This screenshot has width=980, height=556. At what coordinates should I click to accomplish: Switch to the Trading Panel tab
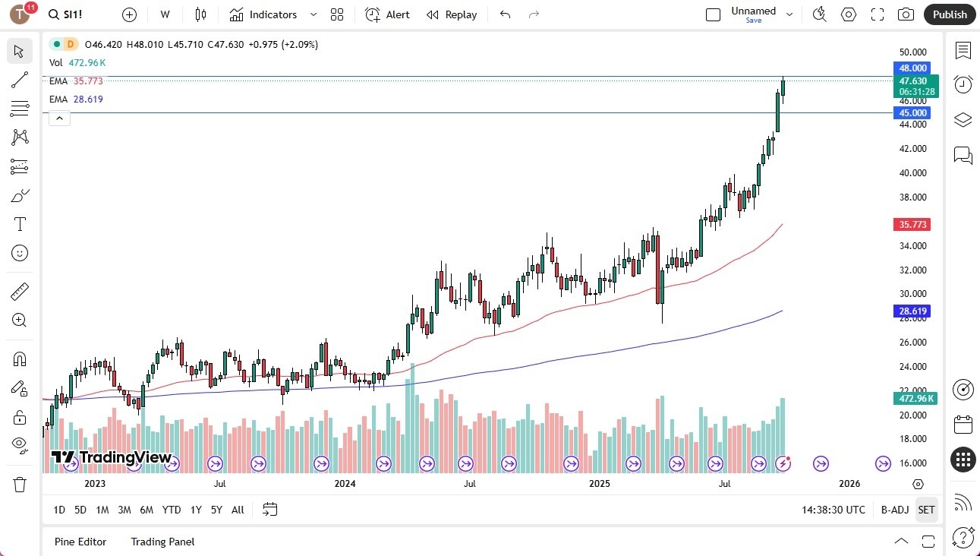point(162,542)
